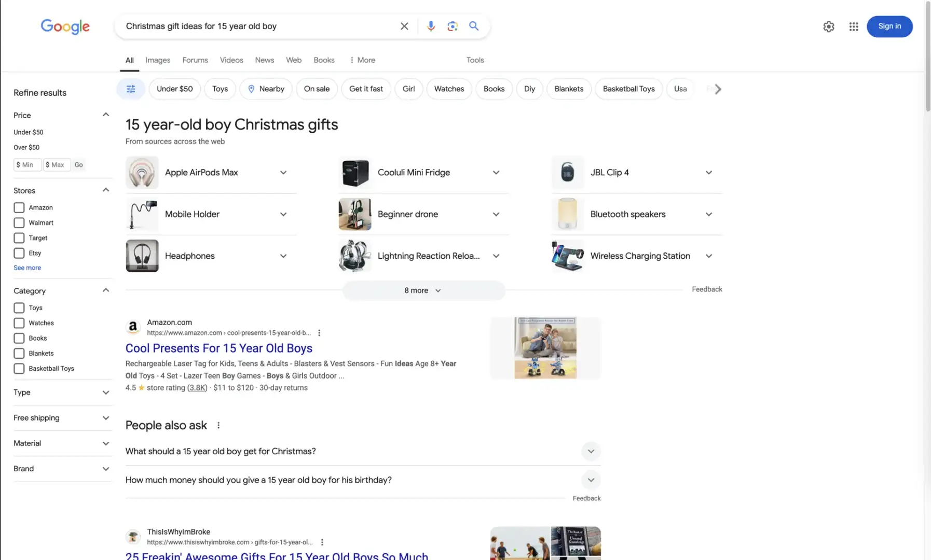
Task: Click the search magnifier icon
Action: [473, 26]
